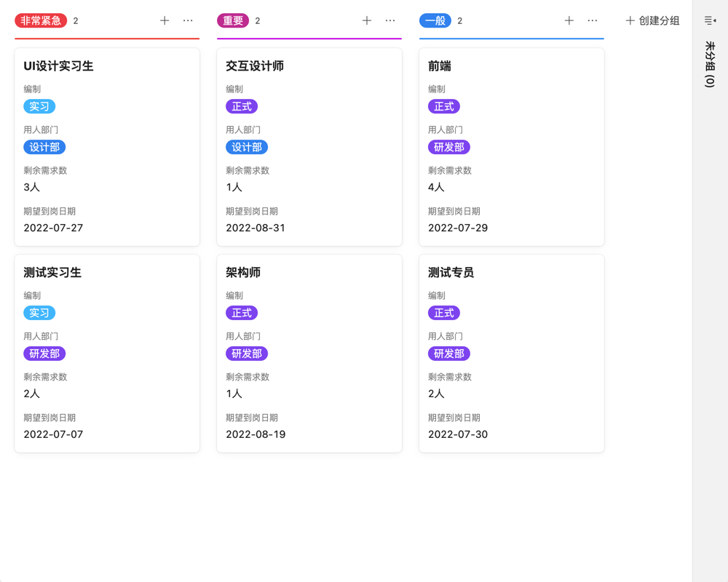Screen dimensions: 728x582
Task: Click the 设计部 tag on the 交互设计师 card
Action: (x=247, y=147)
